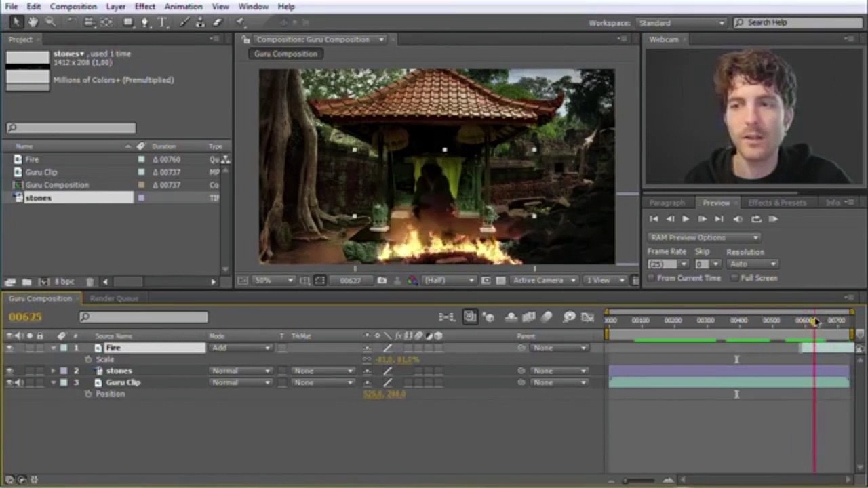The height and width of the screenshot is (488, 868).
Task: Enable motion blur for timeline layers
Action: pos(547,317)
